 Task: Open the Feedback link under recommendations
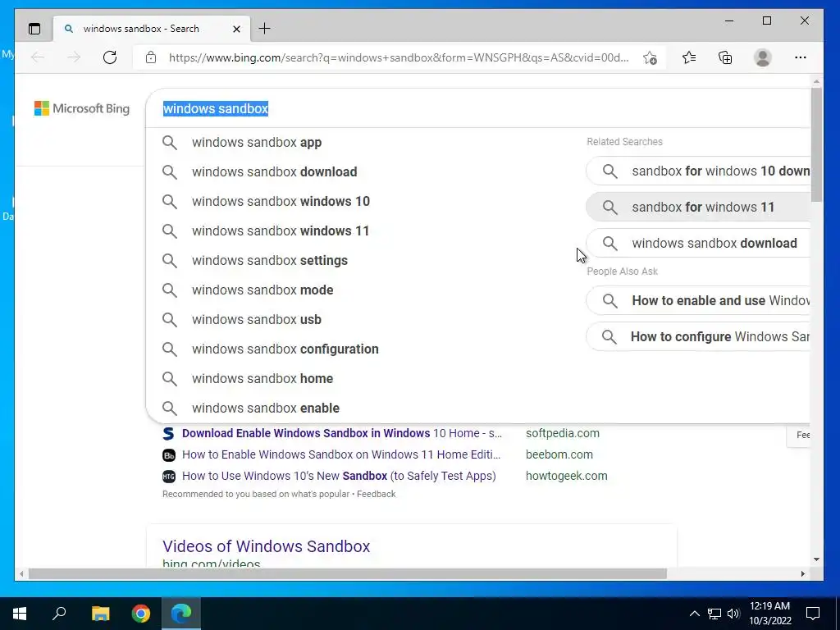[376, 494]
